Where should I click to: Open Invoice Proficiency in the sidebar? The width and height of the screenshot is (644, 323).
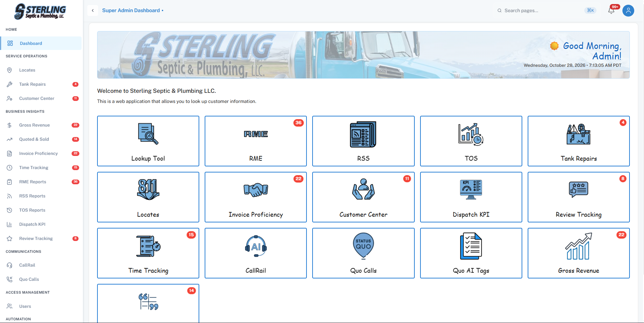tap(41, 154)
